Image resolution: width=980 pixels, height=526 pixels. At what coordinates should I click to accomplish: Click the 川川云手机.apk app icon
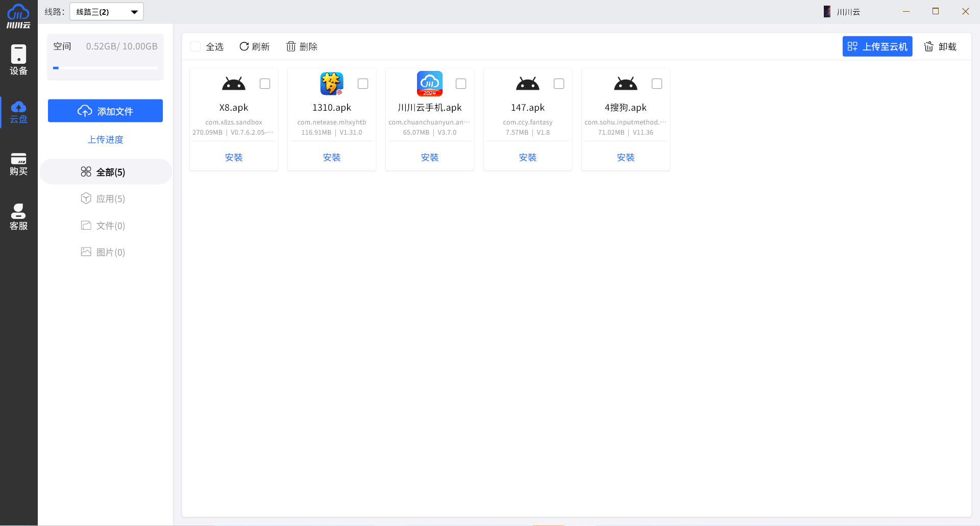(x=429, y=84)
